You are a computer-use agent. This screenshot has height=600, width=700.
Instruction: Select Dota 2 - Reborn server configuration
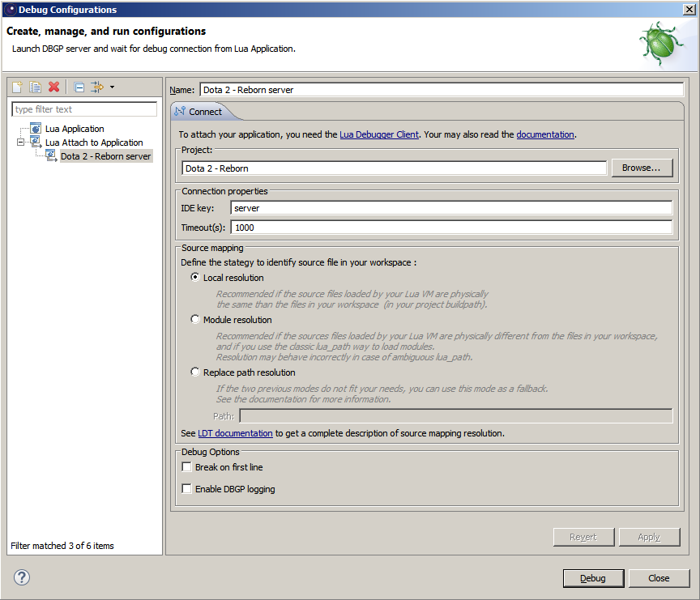(x=106, y=156)
